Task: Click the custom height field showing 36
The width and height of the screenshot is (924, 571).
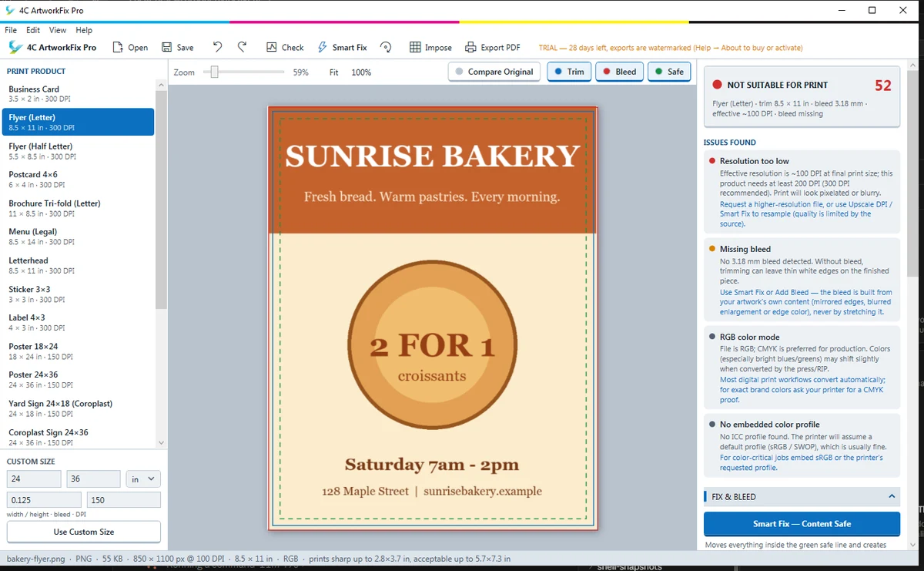Action: (x=93, y=479)
